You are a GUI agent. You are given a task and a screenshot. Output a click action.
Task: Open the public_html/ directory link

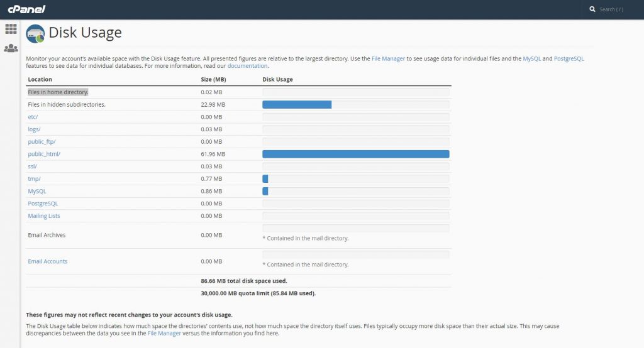click(44, 154)
